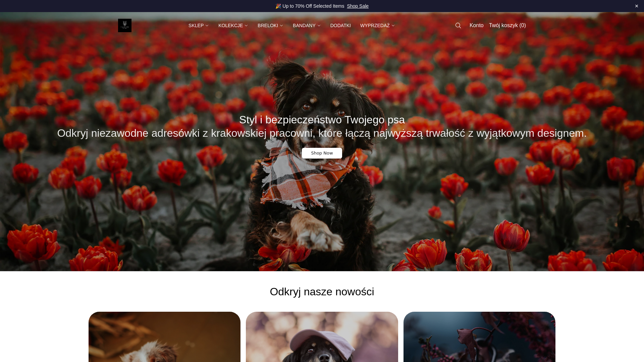The height and width of the screenshot is (362, 644).
Task: Expand the KOLEKCJE dropdown
Action: coord(233,25)
